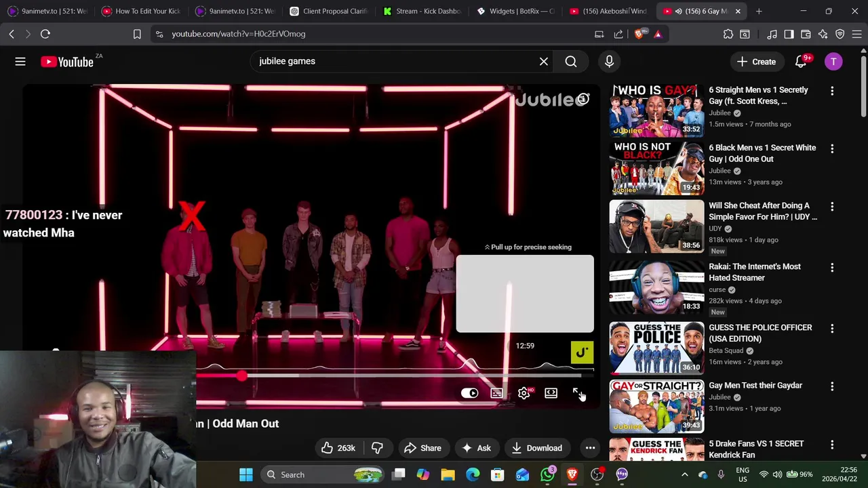Viewport: 868px width, 488px height.
Task: Click the YouTube search magnifier button
Action: (571, 62)
